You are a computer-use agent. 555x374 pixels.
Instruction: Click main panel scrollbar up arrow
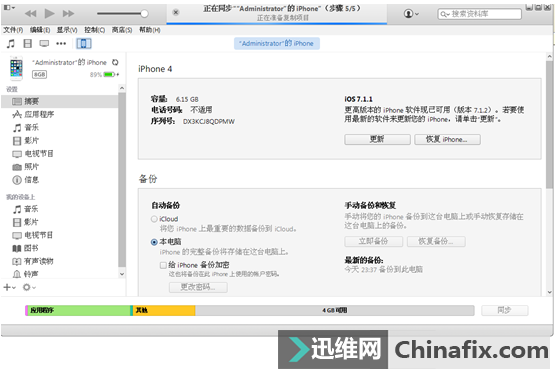549,56
